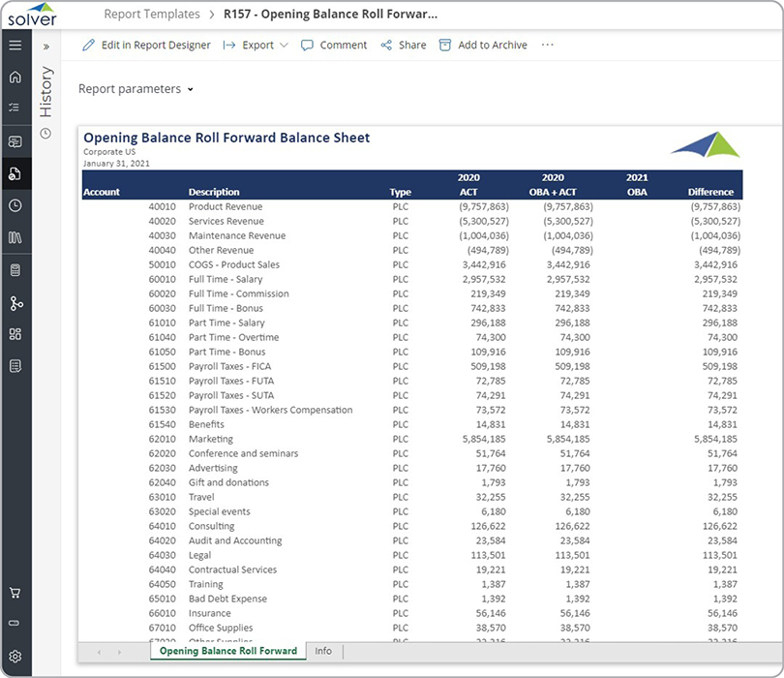Open the dashboard tiles icon in sidebar
This screenshot has width=784, height=678.
15,334
